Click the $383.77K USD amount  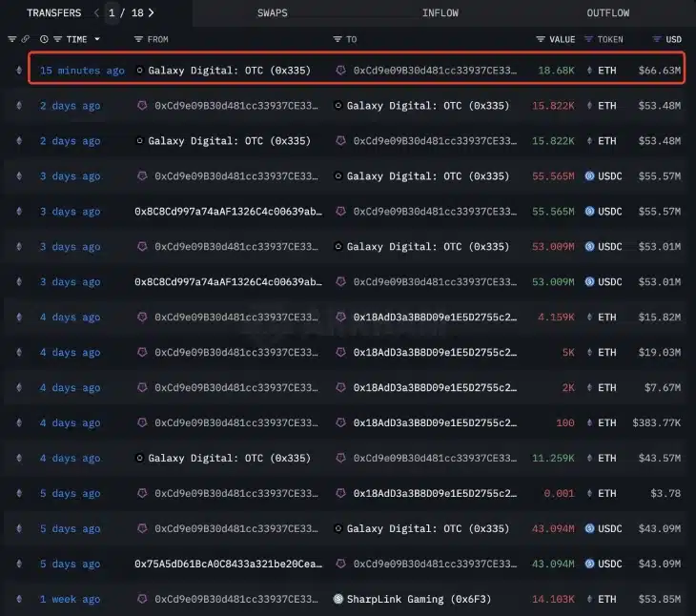[657, 423]
